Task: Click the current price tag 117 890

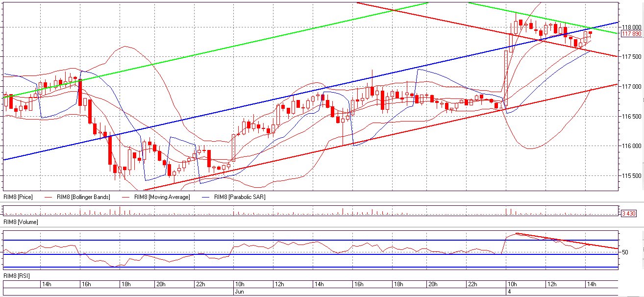Action: (631, 34)
